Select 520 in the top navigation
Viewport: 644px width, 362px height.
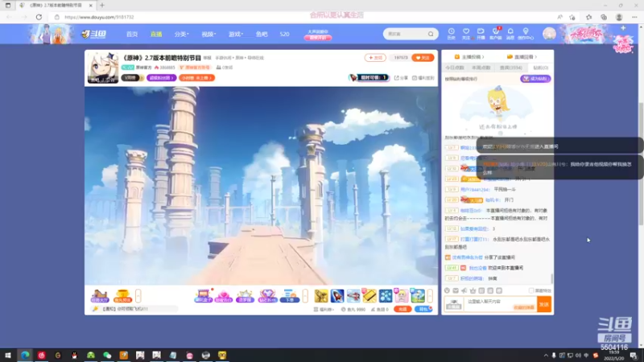click(284, 34)
